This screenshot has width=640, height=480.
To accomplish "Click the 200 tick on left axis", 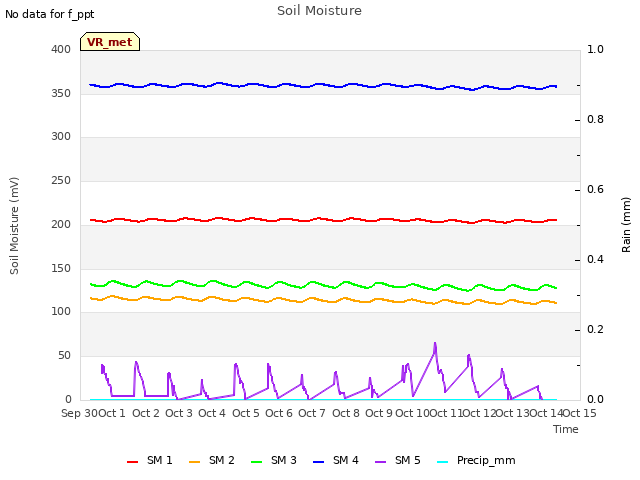I will [x=61, y=224].
